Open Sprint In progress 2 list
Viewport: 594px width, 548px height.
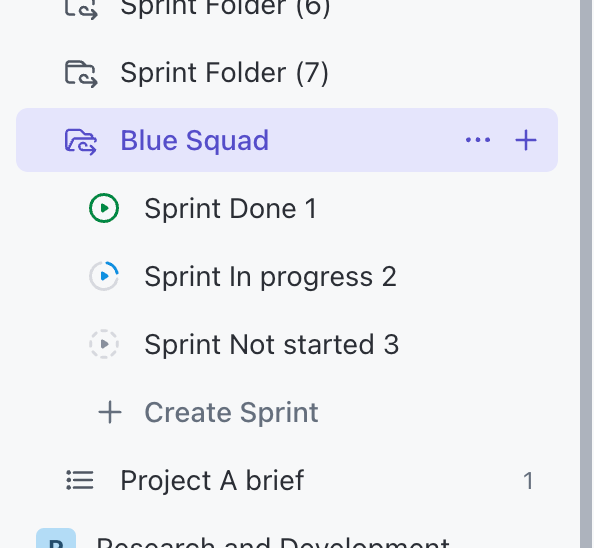pyautogui.click(x=270, y=277)
